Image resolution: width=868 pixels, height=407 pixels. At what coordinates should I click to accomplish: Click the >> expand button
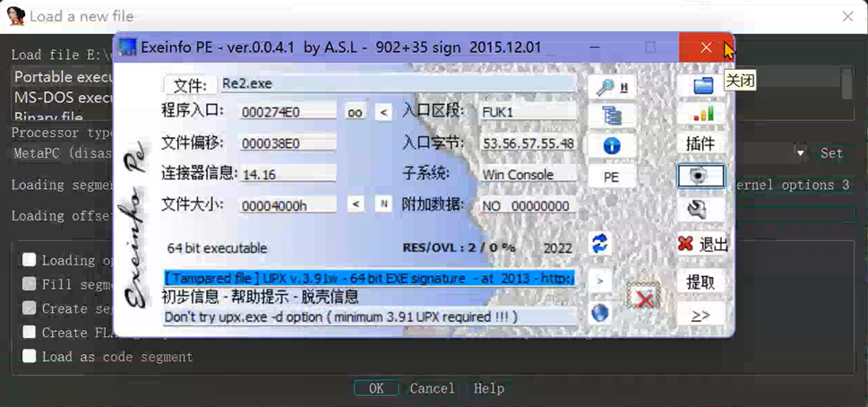700,315
